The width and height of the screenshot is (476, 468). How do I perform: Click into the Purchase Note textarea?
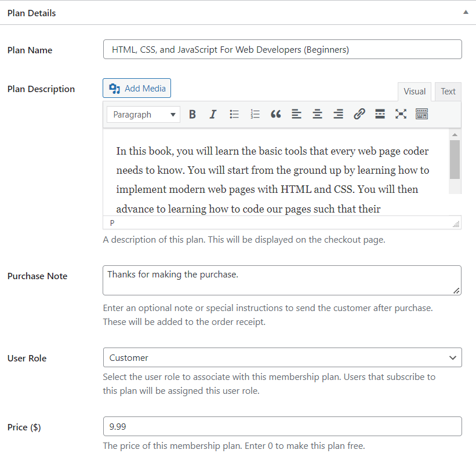(282, 280)
